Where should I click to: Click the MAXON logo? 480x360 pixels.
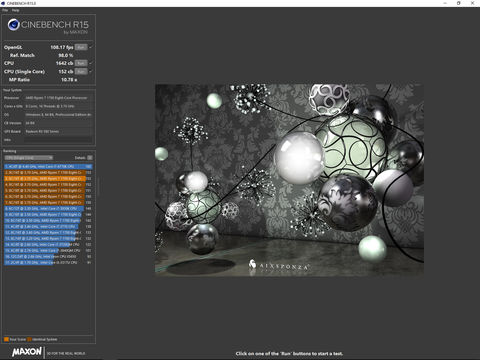tap(27, 352)
